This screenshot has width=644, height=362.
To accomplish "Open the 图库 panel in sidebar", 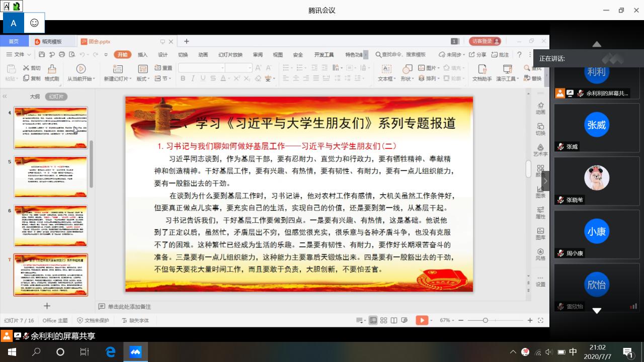I will pyautogui.click(x=540, y=233).
